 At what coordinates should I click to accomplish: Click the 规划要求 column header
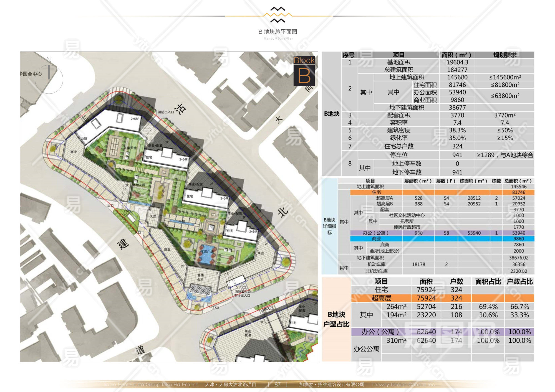coord(504,55)
